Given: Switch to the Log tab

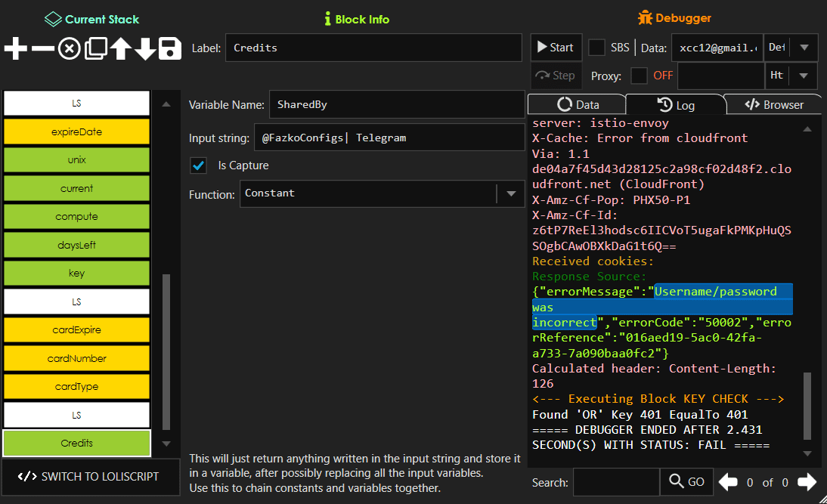Looking at the screenshot, I should pyautogui.click(x=675, y=104).
